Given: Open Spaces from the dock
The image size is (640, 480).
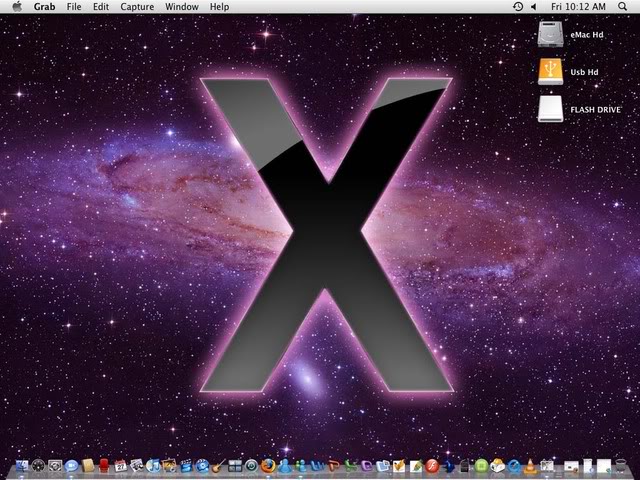Looking at the screenshot, I should tap(236, 466).
